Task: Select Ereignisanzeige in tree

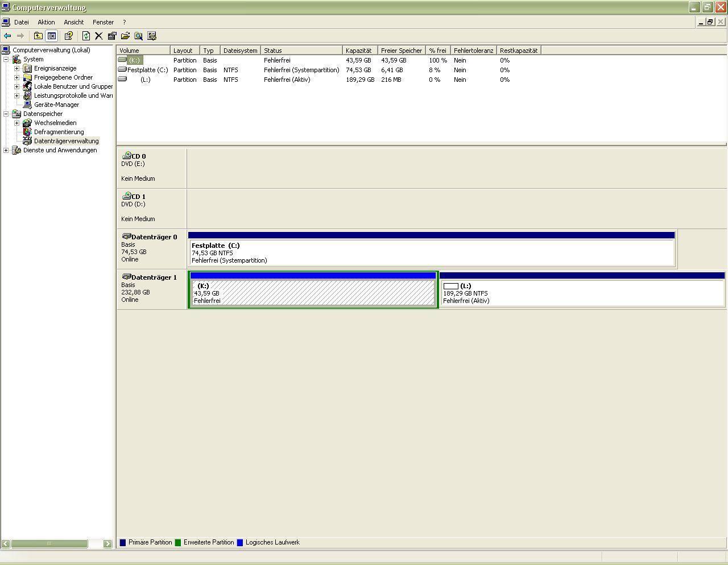Action: click(x=55, y=68)
